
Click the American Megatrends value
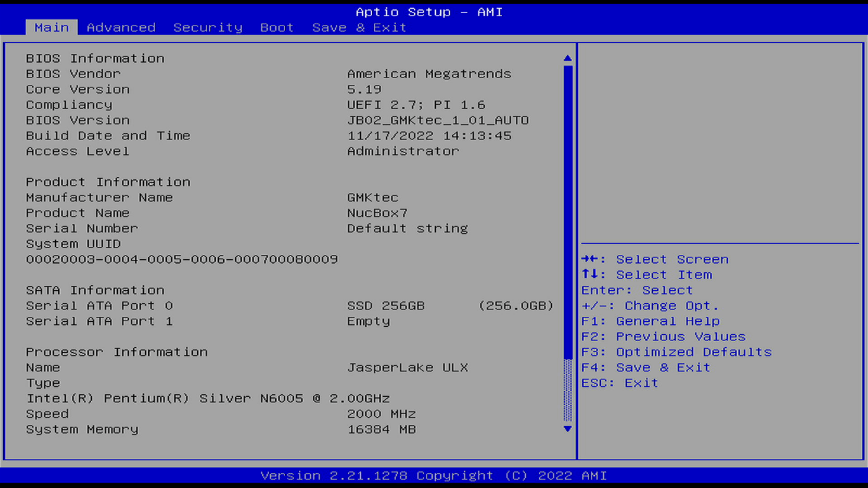coord(429,74)
